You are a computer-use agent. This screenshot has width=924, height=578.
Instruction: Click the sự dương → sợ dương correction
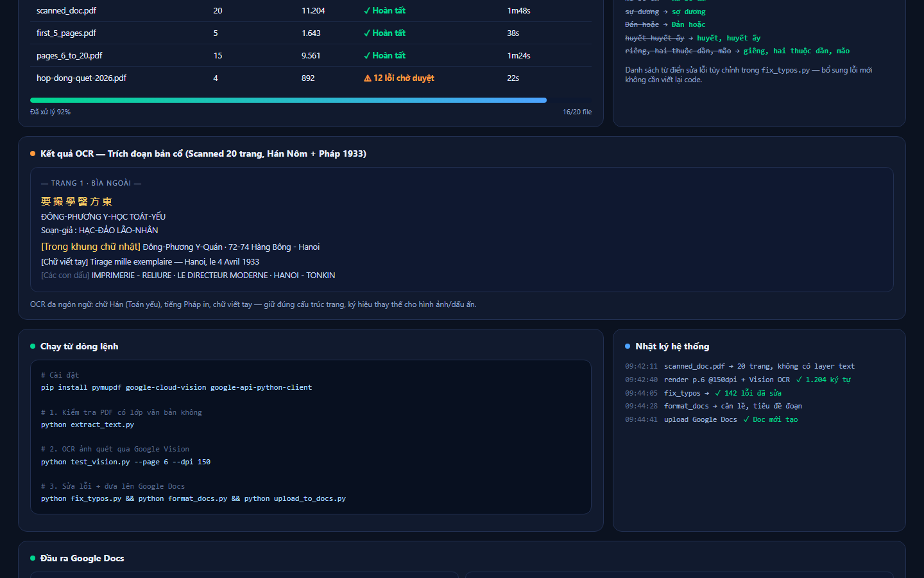[665, 12]
